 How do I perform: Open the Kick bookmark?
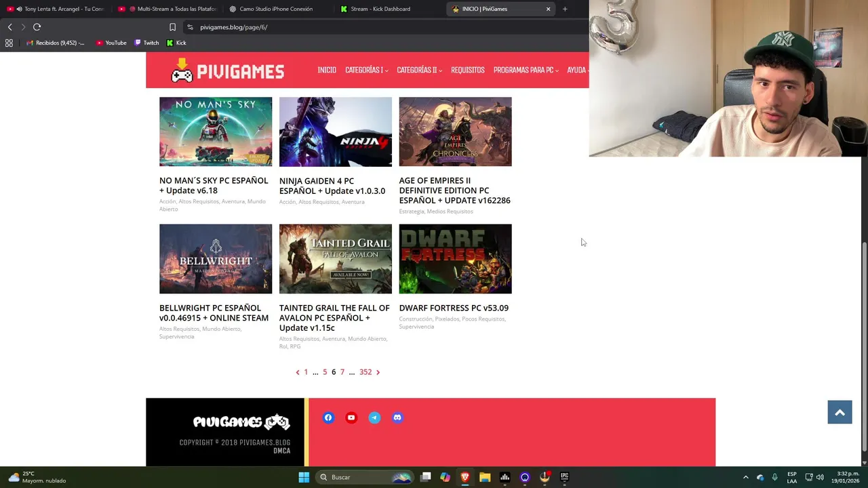176,43
